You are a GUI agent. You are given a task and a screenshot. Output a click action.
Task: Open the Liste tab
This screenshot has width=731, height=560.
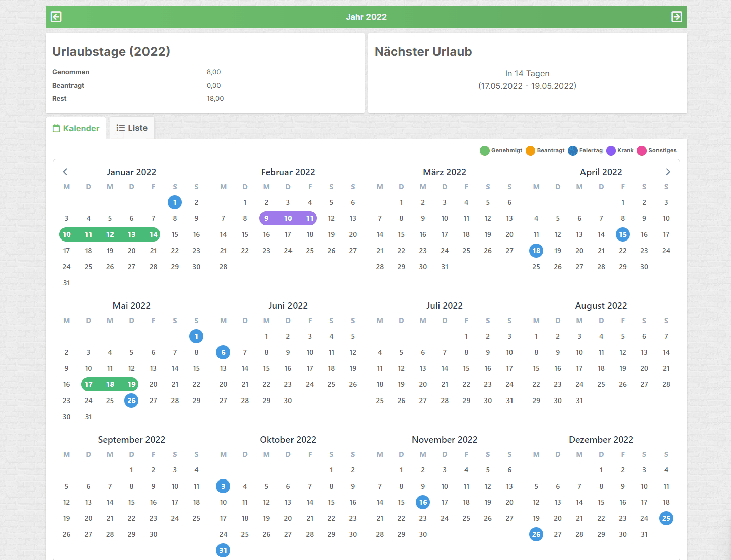coord(132,128)
